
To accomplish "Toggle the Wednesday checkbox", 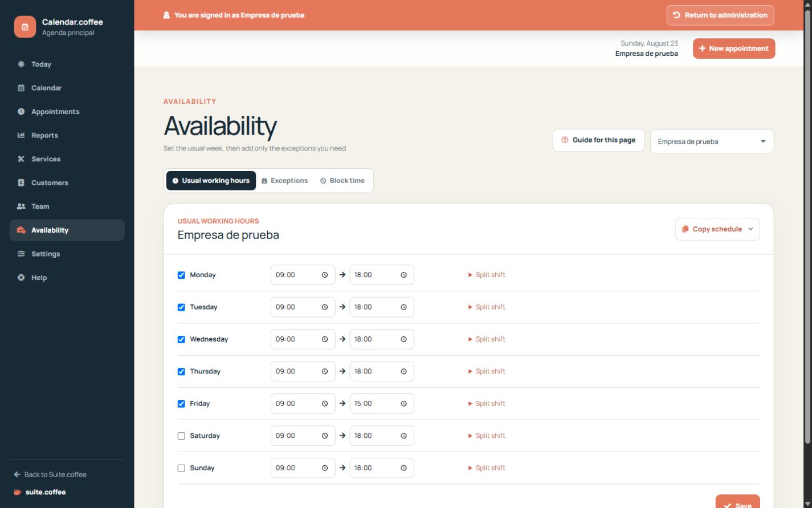I will [x=181, y=339].
